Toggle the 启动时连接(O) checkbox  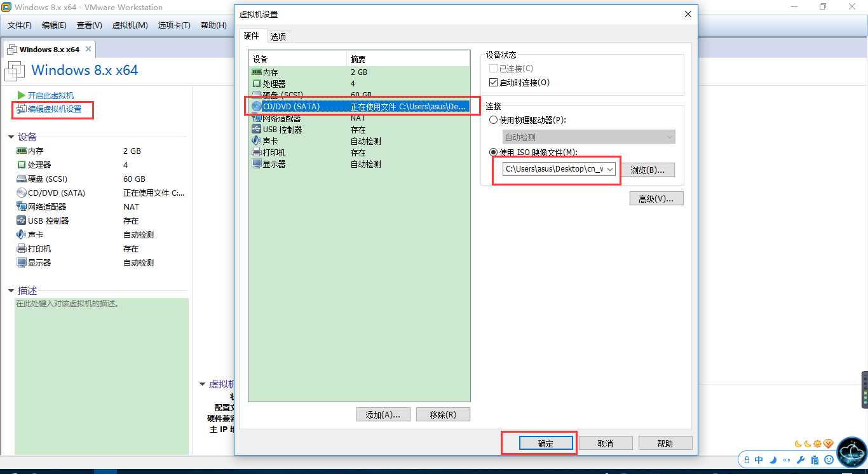[x=494, y=83]
